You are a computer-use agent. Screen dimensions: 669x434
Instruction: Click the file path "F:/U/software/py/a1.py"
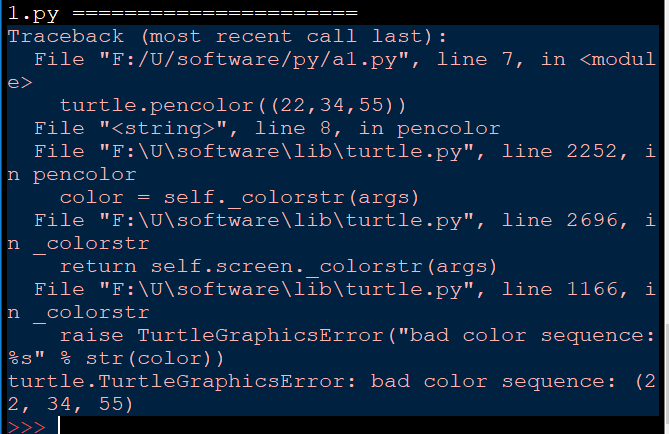tap(253, 59)
